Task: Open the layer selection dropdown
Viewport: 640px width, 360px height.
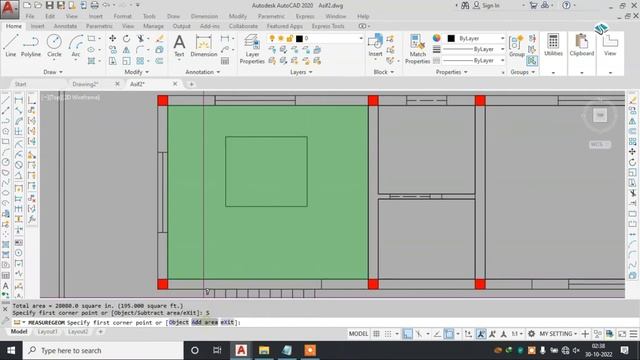Action: pos(361,38)
